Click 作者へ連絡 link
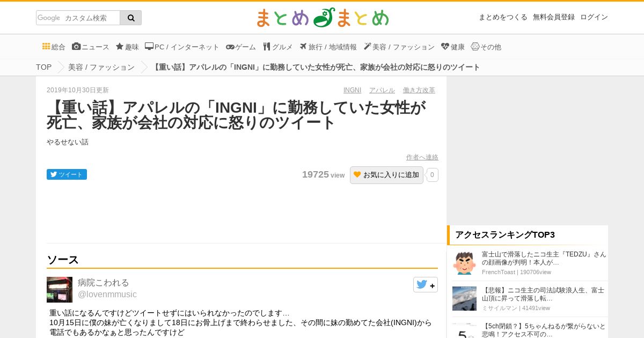The height and width of the screenshot is (338, 644). coord(422,157)
